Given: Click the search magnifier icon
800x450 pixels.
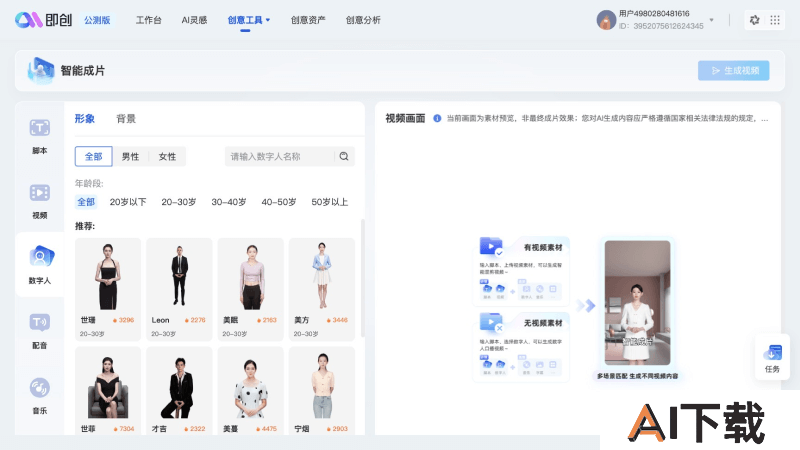Looking at the screenshot, I should [344, 156].
